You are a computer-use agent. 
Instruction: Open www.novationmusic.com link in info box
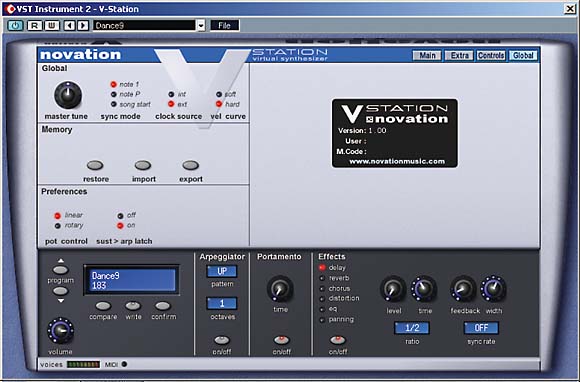(397, 161)
